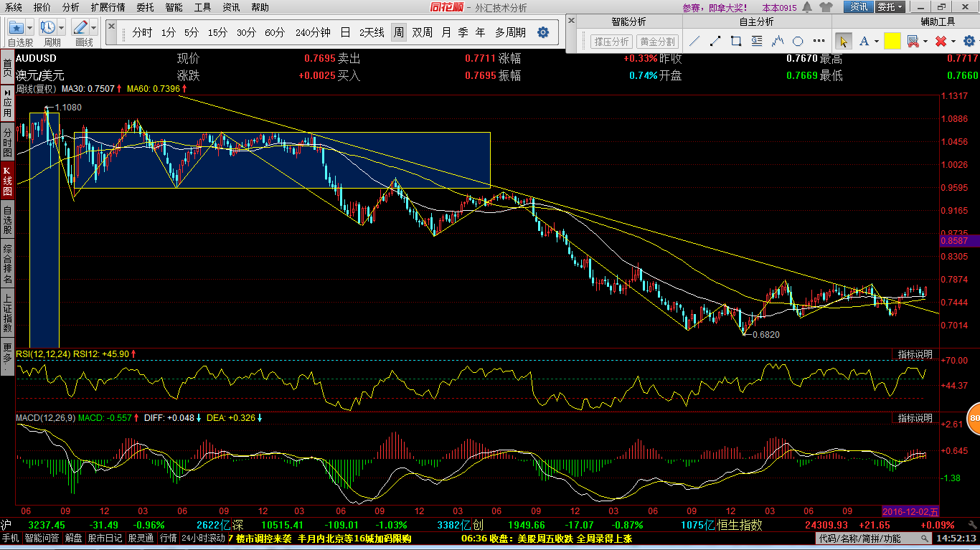Open the 分时图 sidebar tab
The height and width of the screenshot is (550, 980).
click(x=7, y=142)
